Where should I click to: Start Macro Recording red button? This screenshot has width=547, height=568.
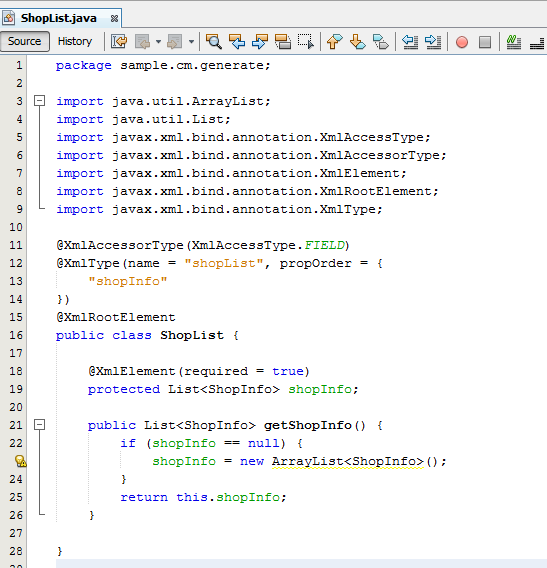coord(462,42)
